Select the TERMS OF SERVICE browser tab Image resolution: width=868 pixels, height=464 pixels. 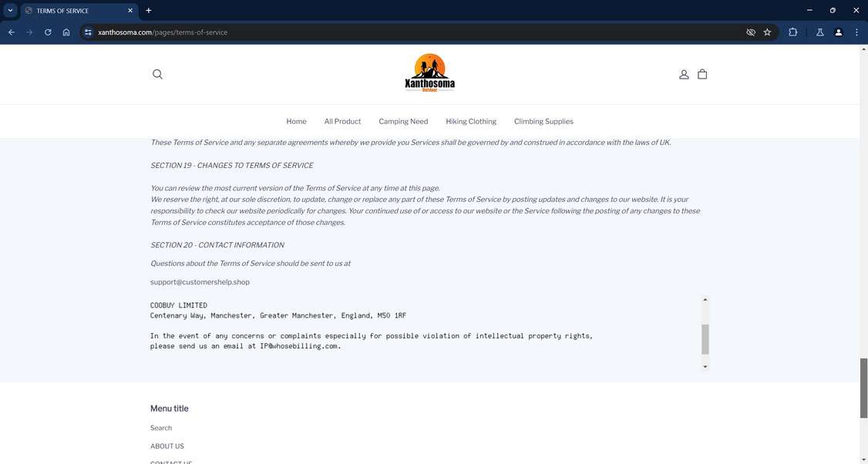point(79,11)
